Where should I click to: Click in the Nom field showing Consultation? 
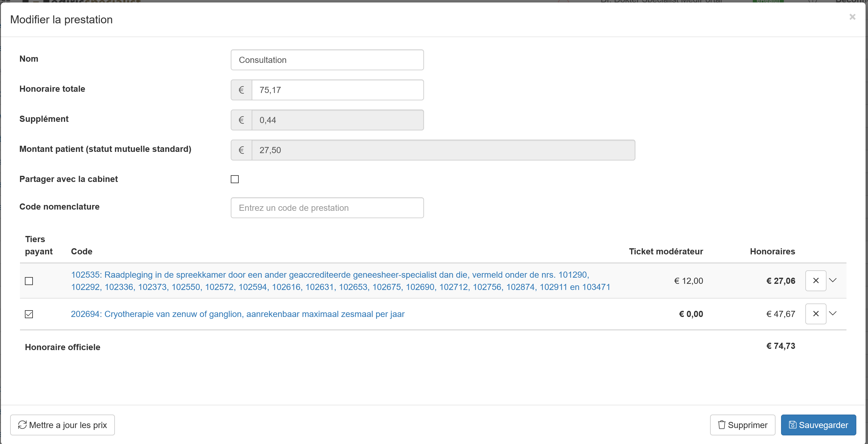[327, 60]
